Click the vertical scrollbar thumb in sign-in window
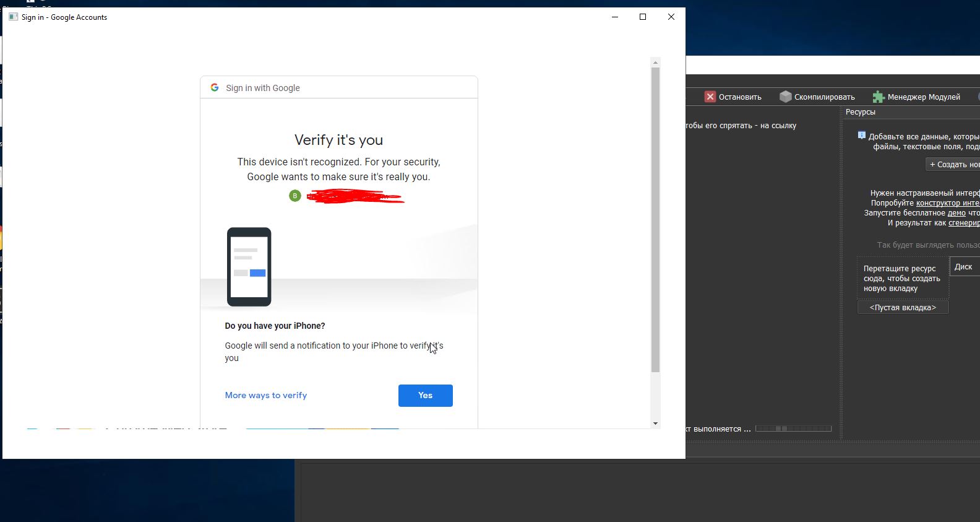This screenshot has width=980, height=522. coord(655,220)
